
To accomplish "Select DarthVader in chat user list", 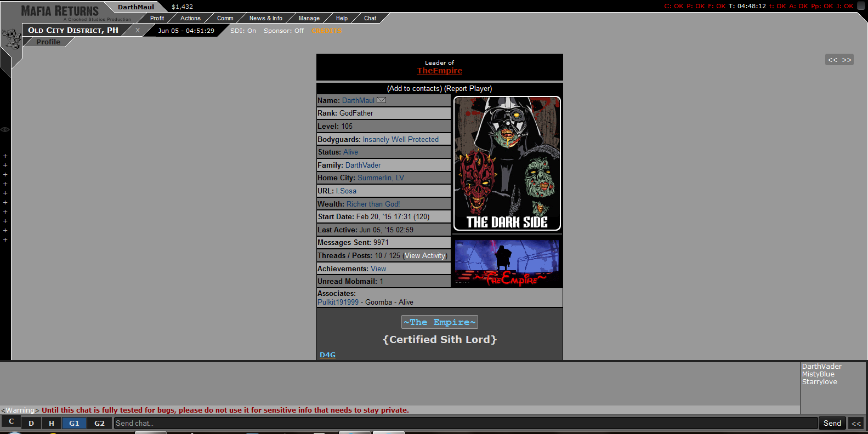I will click(x=821, y=367).
